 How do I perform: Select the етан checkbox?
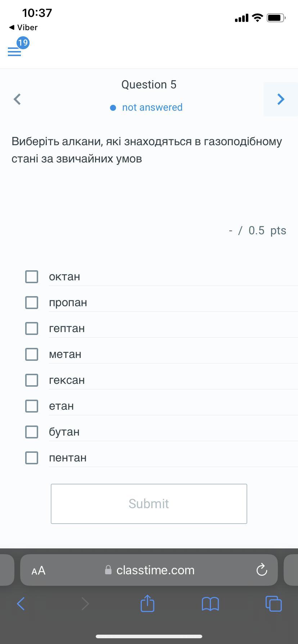[x=32, y=406]
